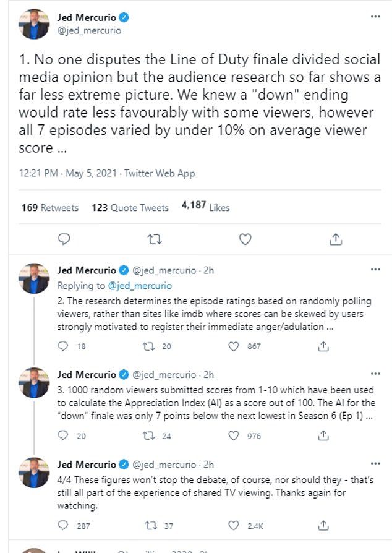Like the Appreciation Index tweet with 976 likes
Image resolution: width=392 pixels, height=553 pixels.
[234, 436]
